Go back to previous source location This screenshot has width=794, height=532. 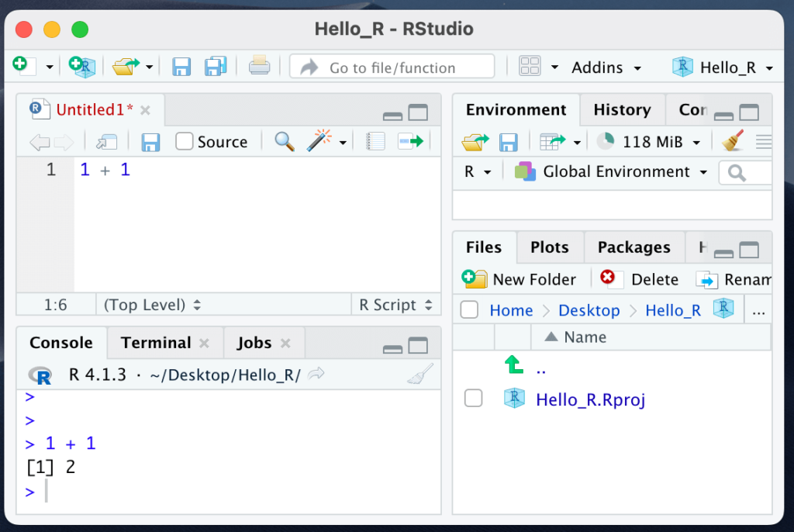[x=40, y=143]
